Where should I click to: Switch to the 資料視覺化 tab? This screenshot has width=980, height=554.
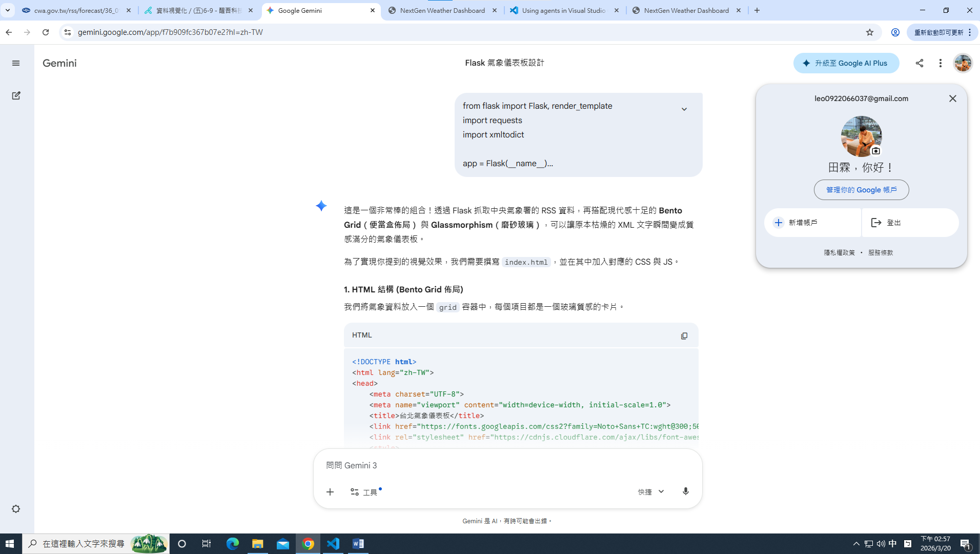[x=197, y=10]
